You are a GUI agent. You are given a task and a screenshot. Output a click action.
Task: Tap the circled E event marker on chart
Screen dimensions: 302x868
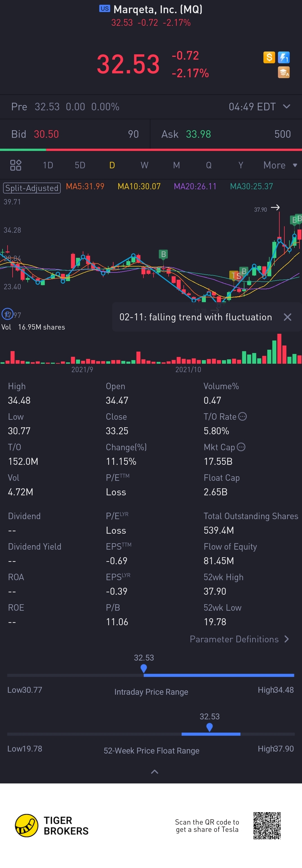pos(7,314)
